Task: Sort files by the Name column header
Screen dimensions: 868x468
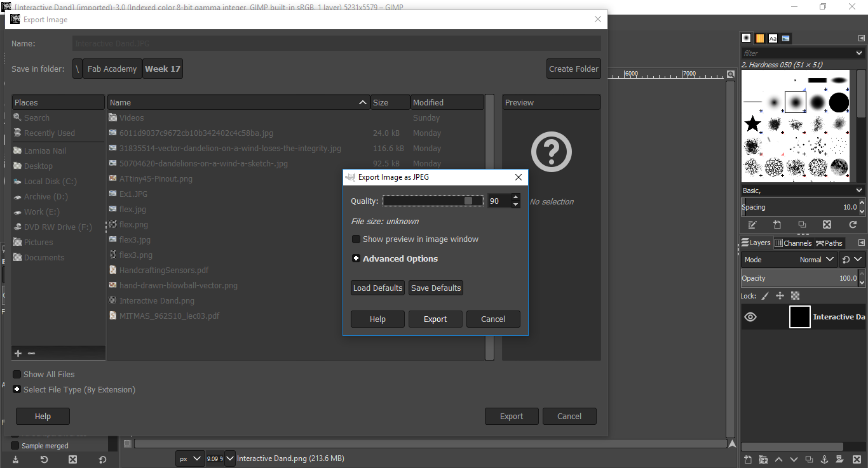Action: 238,102
